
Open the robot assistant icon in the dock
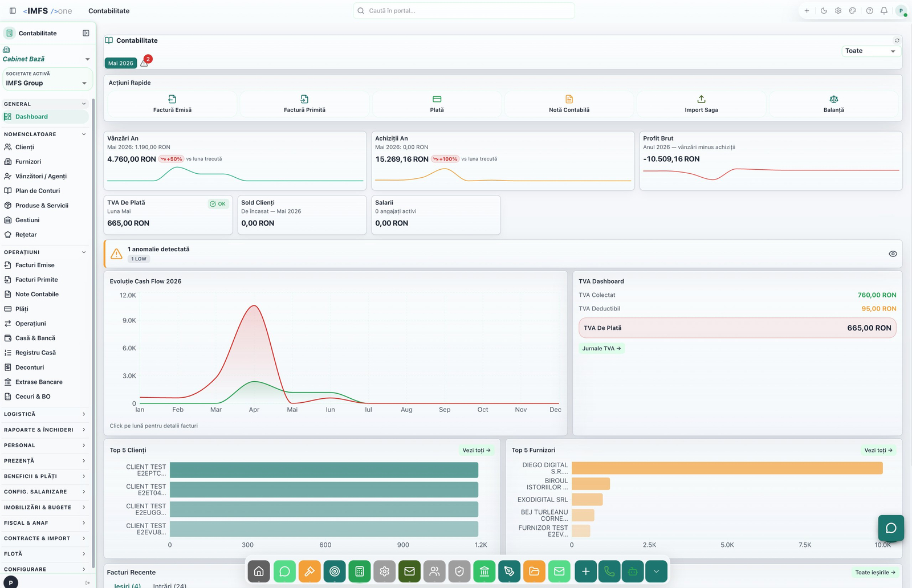click(x=633, y=571)
